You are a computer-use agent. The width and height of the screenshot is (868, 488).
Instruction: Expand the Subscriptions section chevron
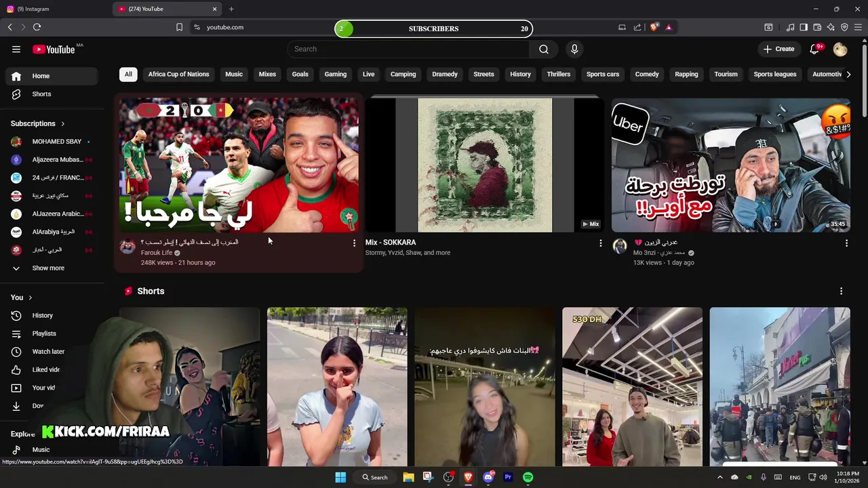click(x=63, y=123)
